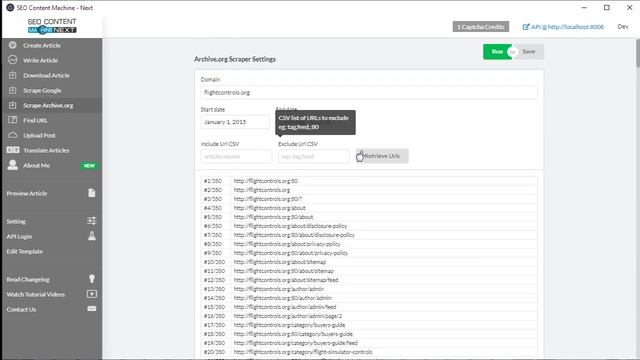Select row #6/350 about/disclosure-policy
Viewport: 640px width, 360px height.
[x=370, y=226]
